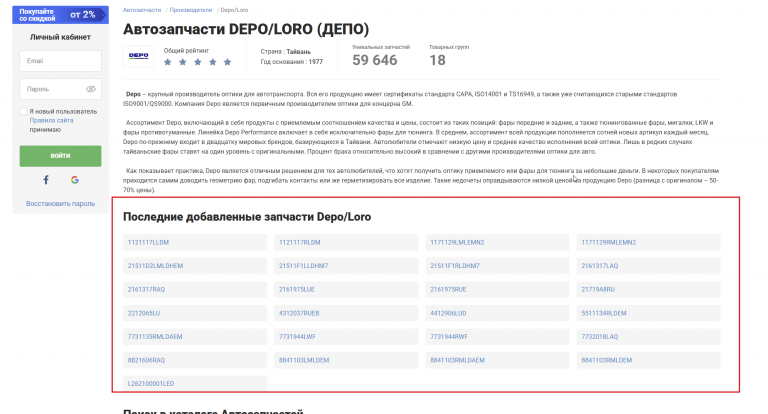This screenshot has width=768, height=414.
Task: Open part 8841103RMLDEM
Action: click(648, 360)
